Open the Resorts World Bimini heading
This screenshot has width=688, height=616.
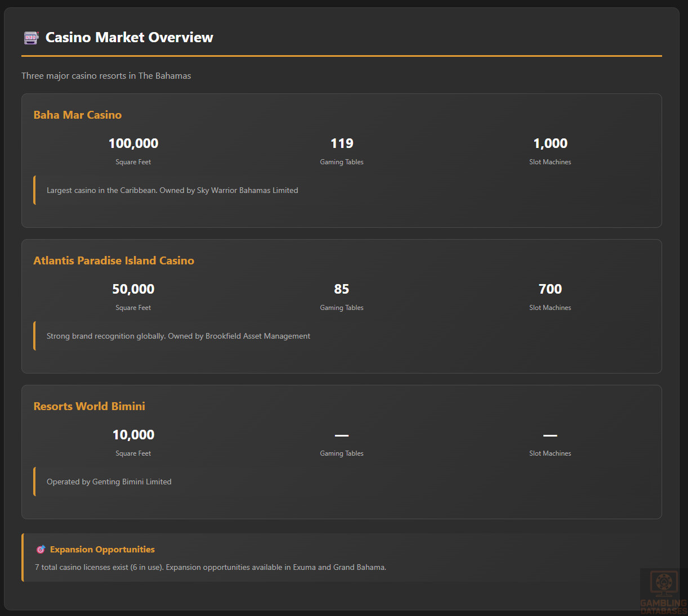(90, 406)
